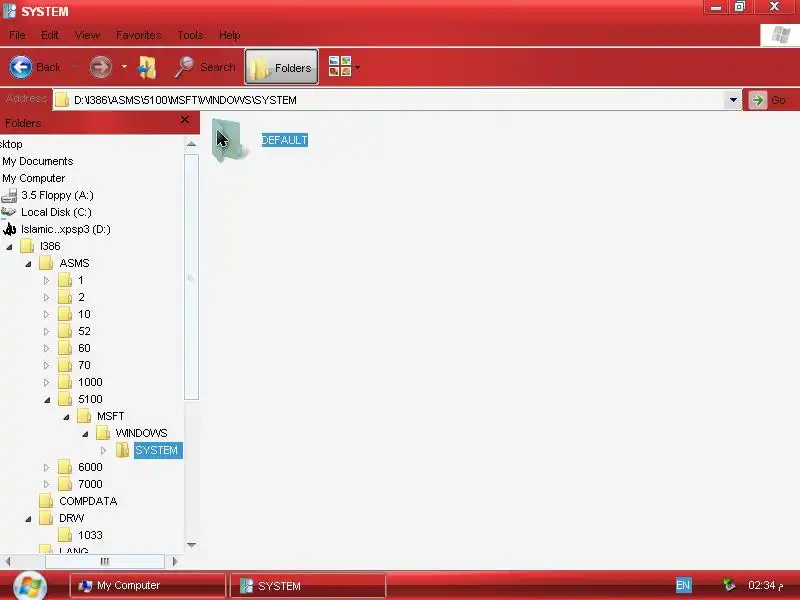Select My Documents in the tree
Viewport: 800px width, 600px height.
(x=37, y=161)
